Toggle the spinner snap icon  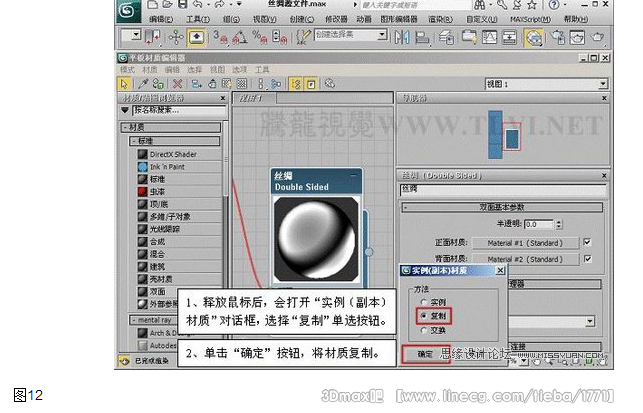pos(280,37)
